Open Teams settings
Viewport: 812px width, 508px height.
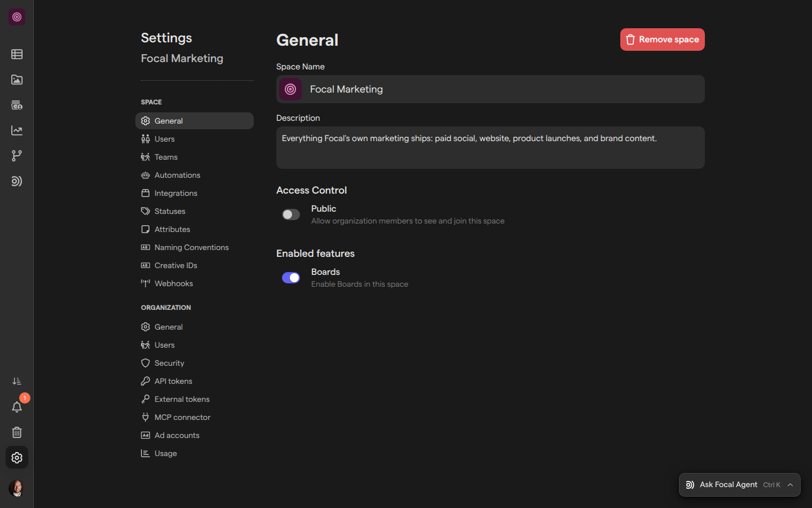click(x=195, y=157)
